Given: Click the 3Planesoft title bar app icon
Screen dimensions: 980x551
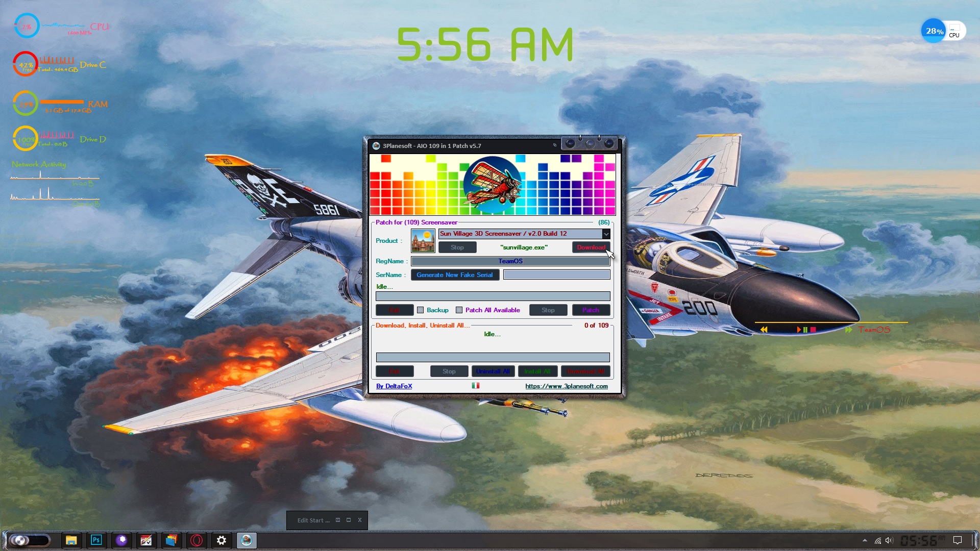Looking at the screenshot, I should [x=376, y=146].
